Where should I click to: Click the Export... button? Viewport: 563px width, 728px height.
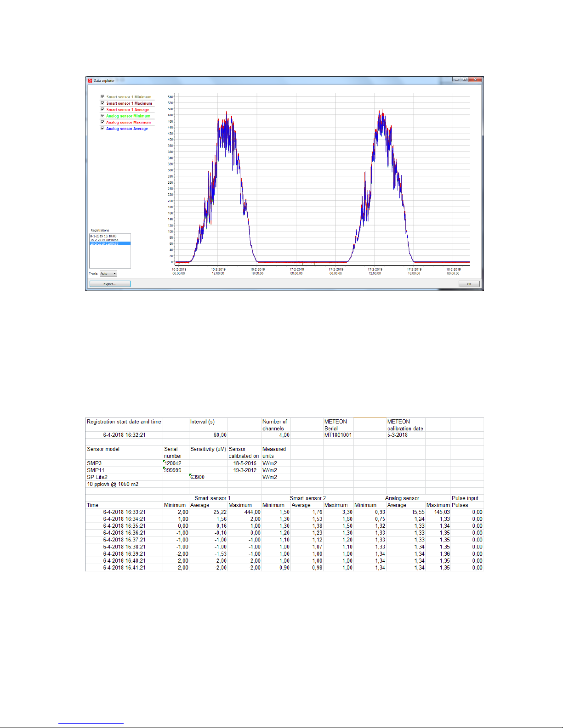(x=110, y=284)
